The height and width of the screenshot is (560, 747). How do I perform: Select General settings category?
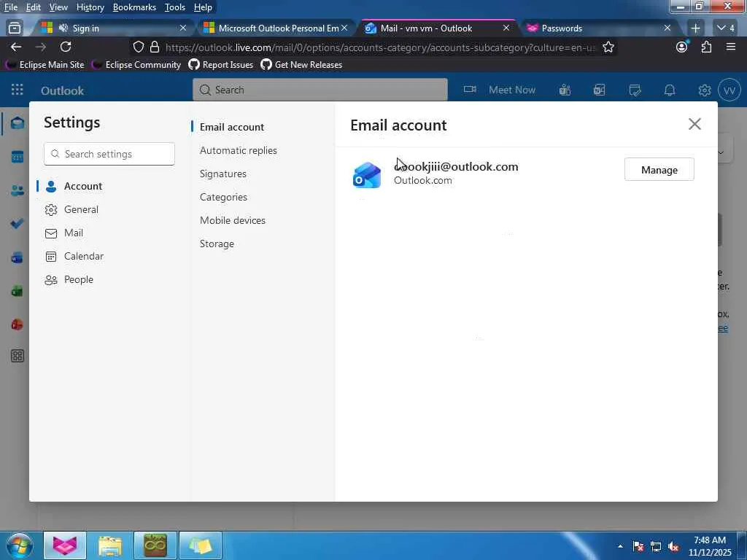tap(106, 209)
